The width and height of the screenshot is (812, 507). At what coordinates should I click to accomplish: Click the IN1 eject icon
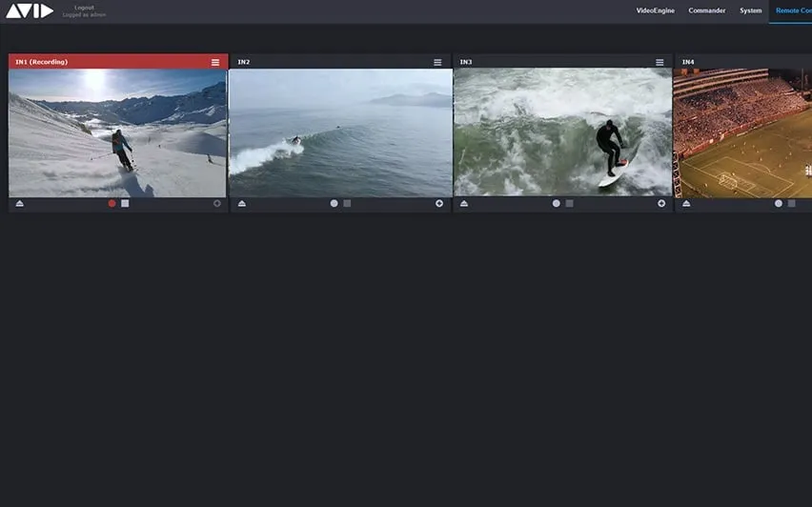click(x=20, y=204)
